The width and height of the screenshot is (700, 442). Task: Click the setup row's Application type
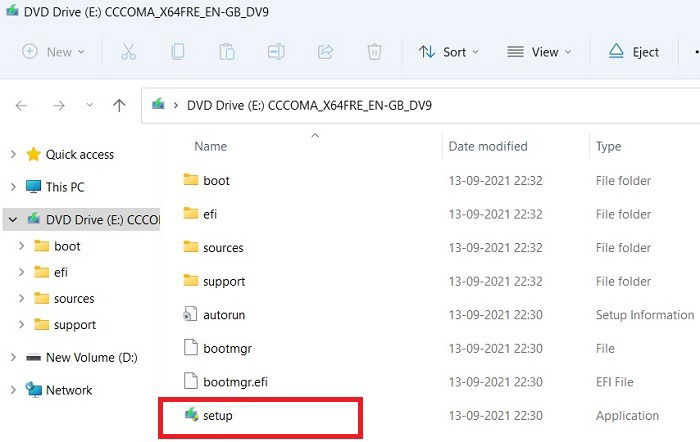coord(627,416)
